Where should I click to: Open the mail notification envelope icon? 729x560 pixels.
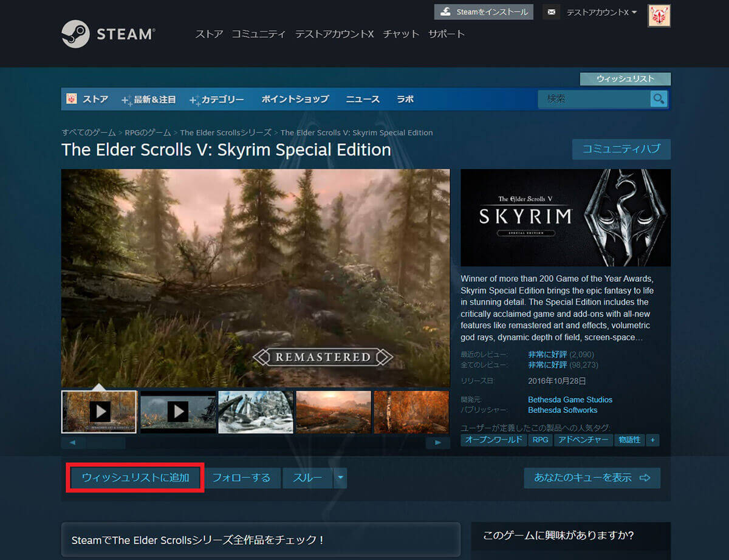click(x=551, y=12)
